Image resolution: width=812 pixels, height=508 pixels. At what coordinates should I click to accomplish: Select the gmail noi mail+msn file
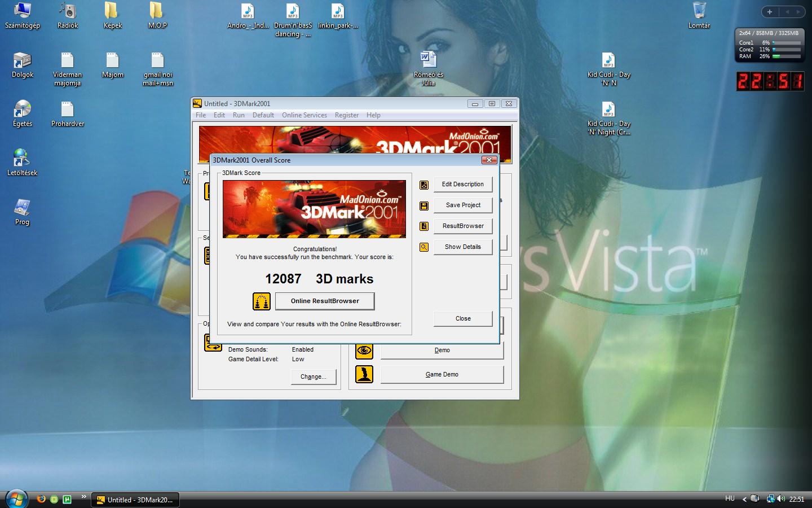[157, 69]
